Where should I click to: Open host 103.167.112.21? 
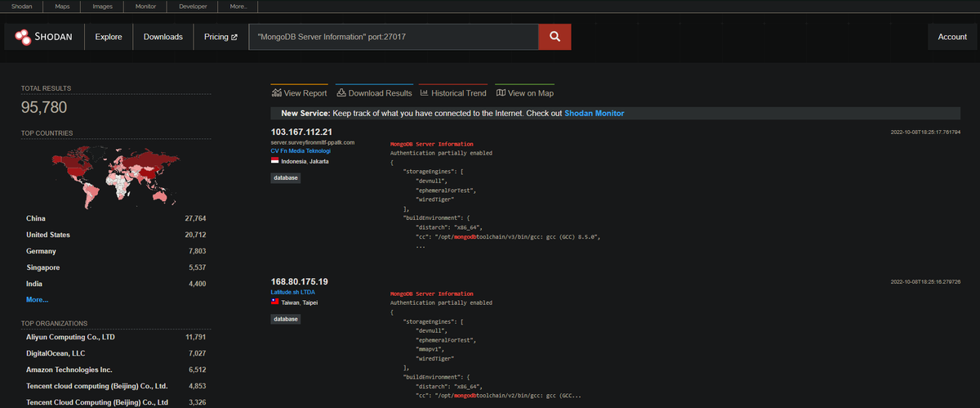[x=302, y=132]
